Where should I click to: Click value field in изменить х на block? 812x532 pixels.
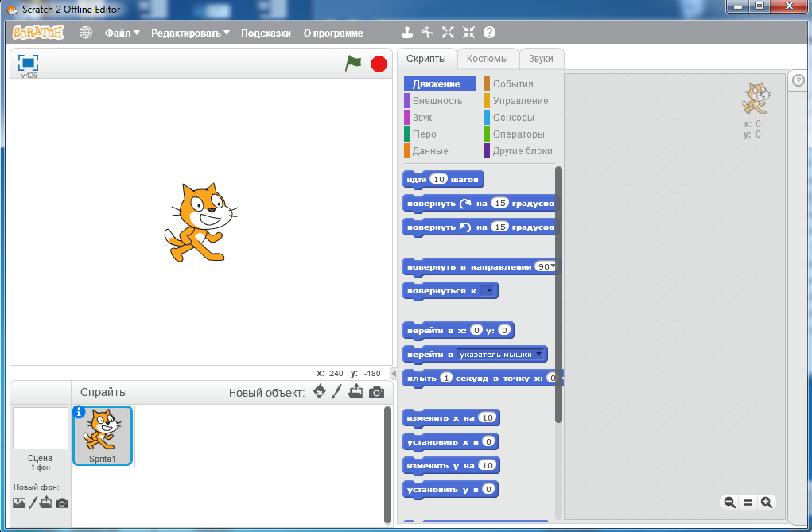coord(488,417)
